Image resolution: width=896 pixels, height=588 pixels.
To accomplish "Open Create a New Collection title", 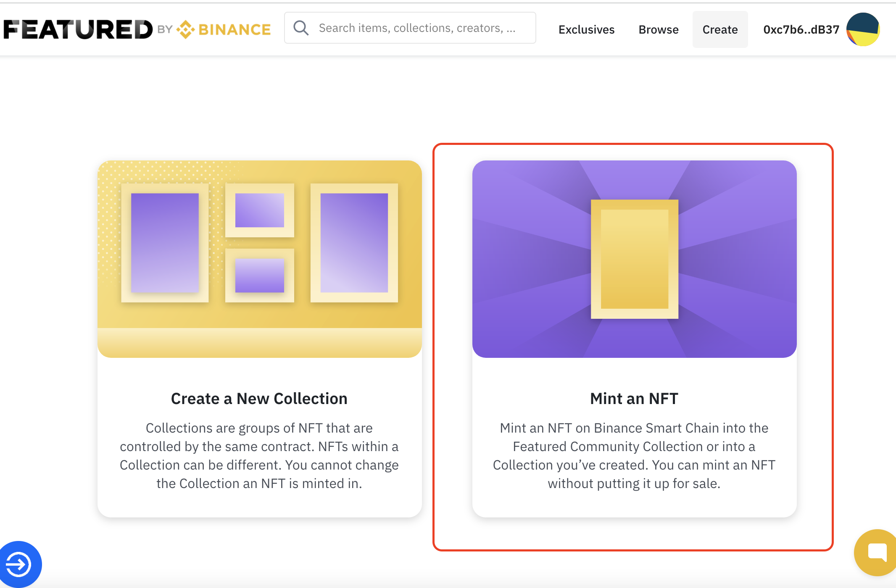I will (259, 399).
